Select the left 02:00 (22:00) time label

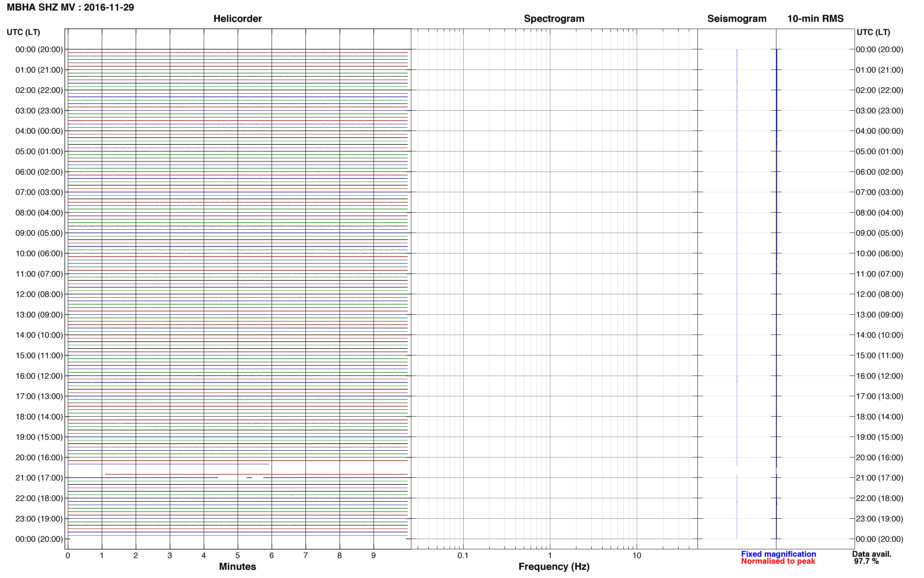[x=39, y=90]
